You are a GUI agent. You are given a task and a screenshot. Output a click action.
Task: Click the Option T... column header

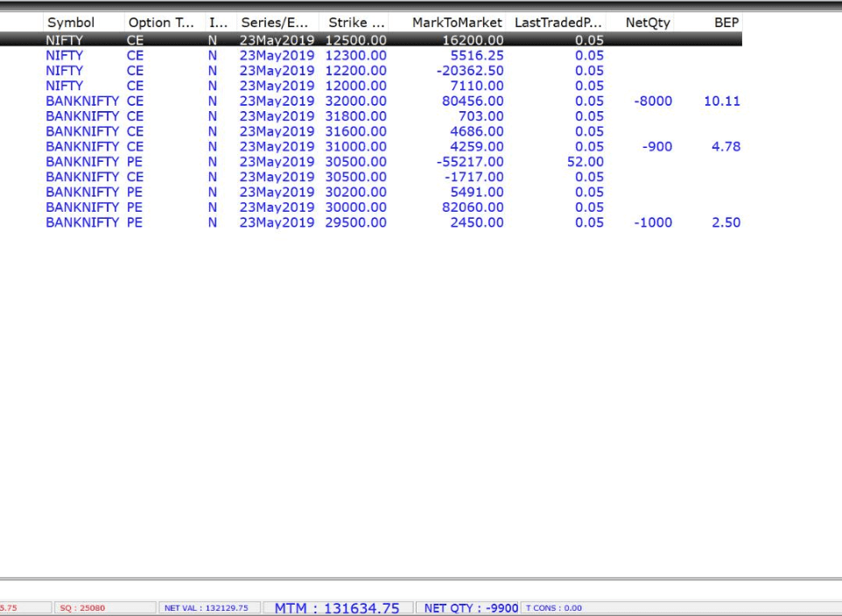(x=165, y=23)
